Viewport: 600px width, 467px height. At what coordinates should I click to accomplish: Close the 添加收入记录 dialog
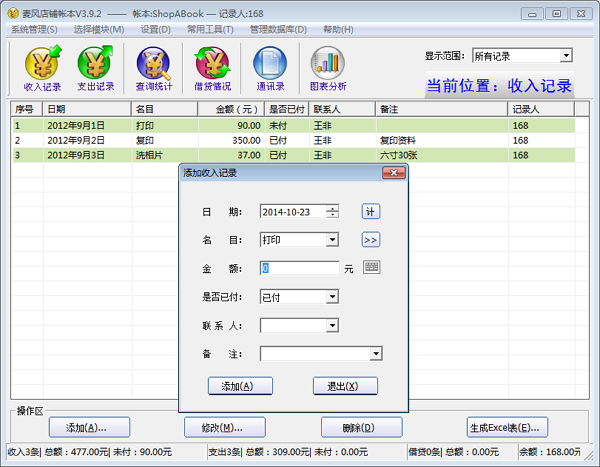point(394,173)
